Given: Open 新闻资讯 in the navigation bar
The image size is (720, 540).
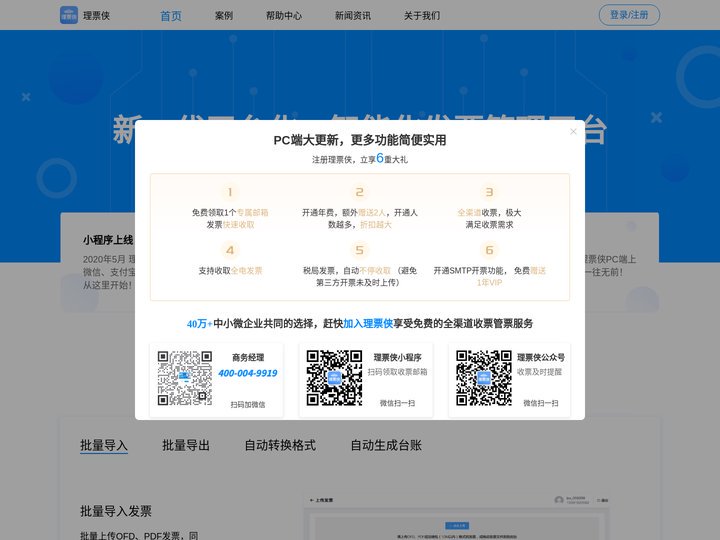Looking at the screenshot, I should [x=353, y=16].
